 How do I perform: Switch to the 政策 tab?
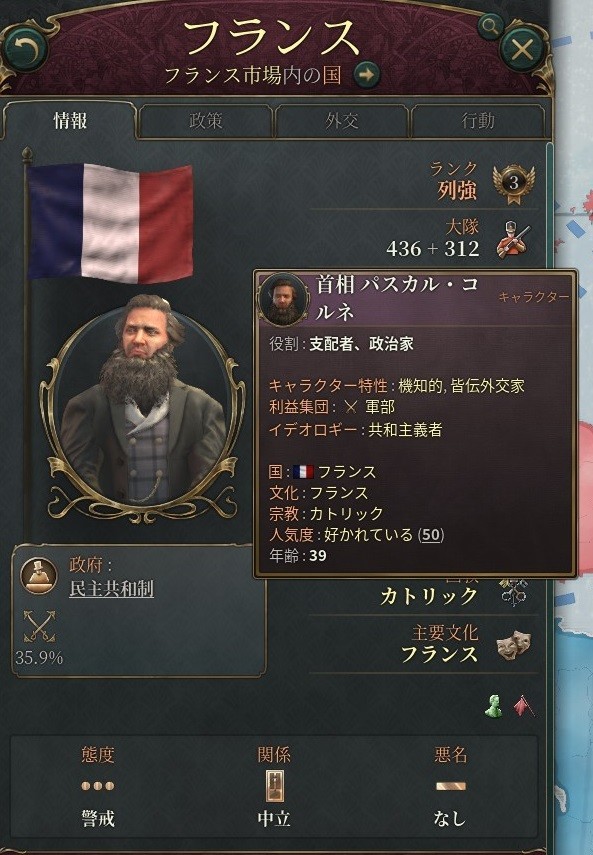click(x=205, y=121)
